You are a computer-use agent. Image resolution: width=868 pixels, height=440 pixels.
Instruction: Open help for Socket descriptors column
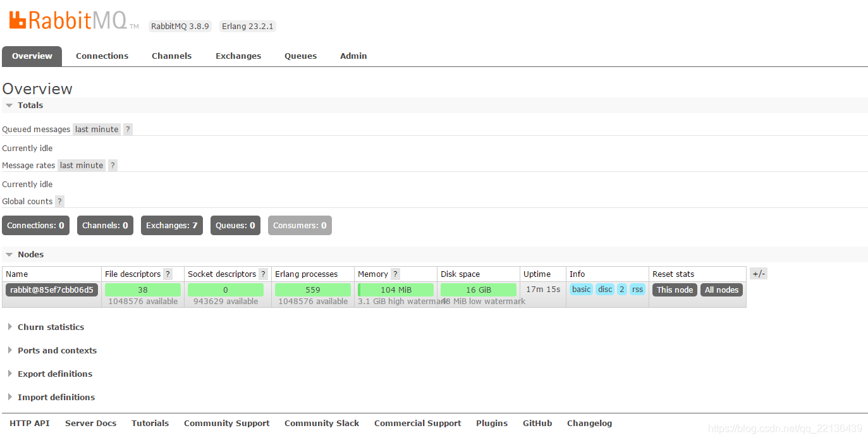point(263,274)
